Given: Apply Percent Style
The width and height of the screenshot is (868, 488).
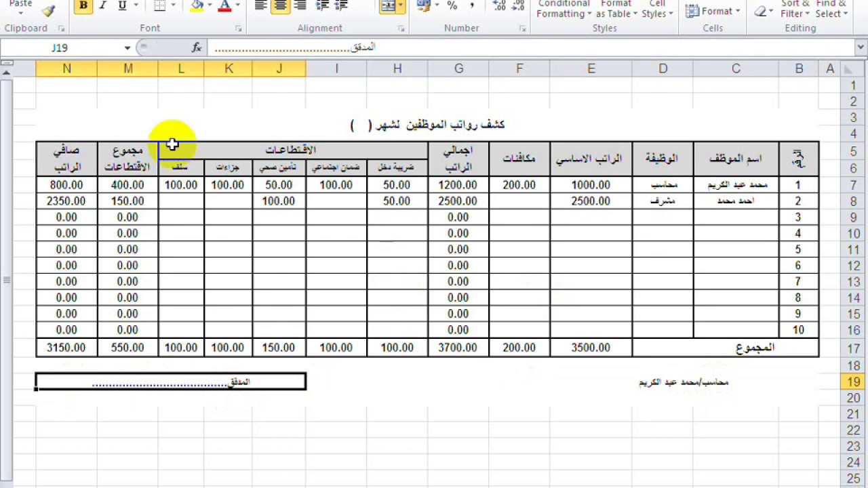Looking at the screenshot, I should pos(452,6).
